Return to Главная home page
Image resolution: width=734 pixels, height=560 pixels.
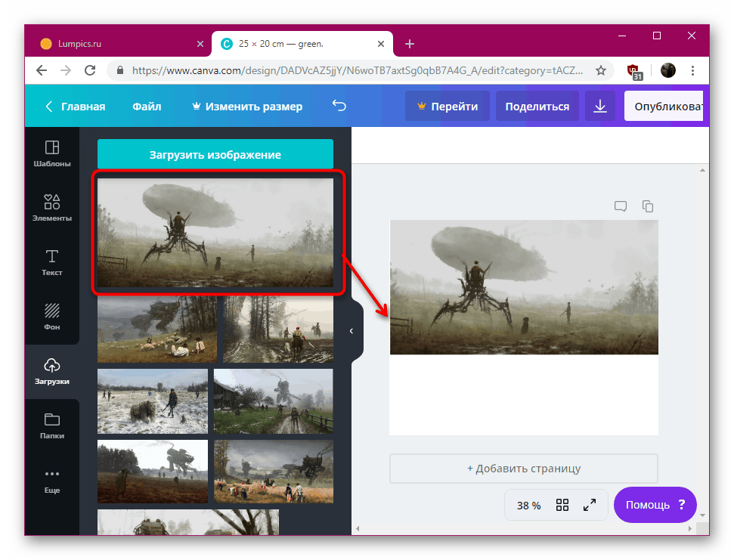76,107
